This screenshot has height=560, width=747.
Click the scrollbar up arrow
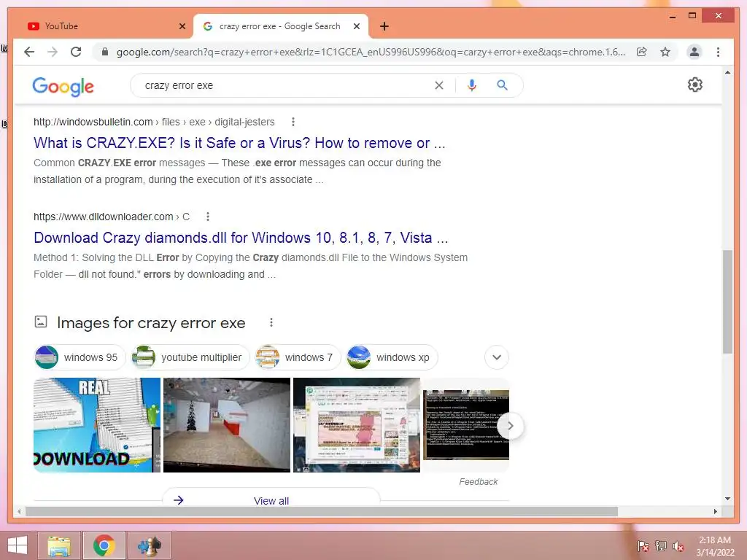click(727, 72)
